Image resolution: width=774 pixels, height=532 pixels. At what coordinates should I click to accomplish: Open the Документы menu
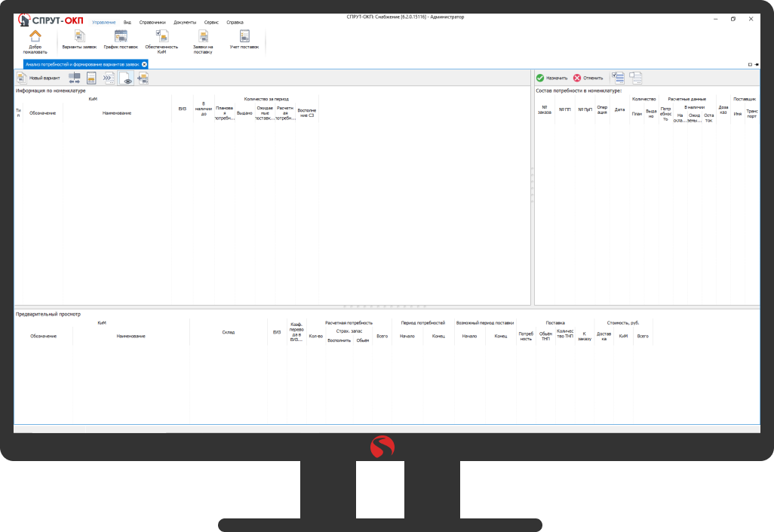tap(185, 23)
